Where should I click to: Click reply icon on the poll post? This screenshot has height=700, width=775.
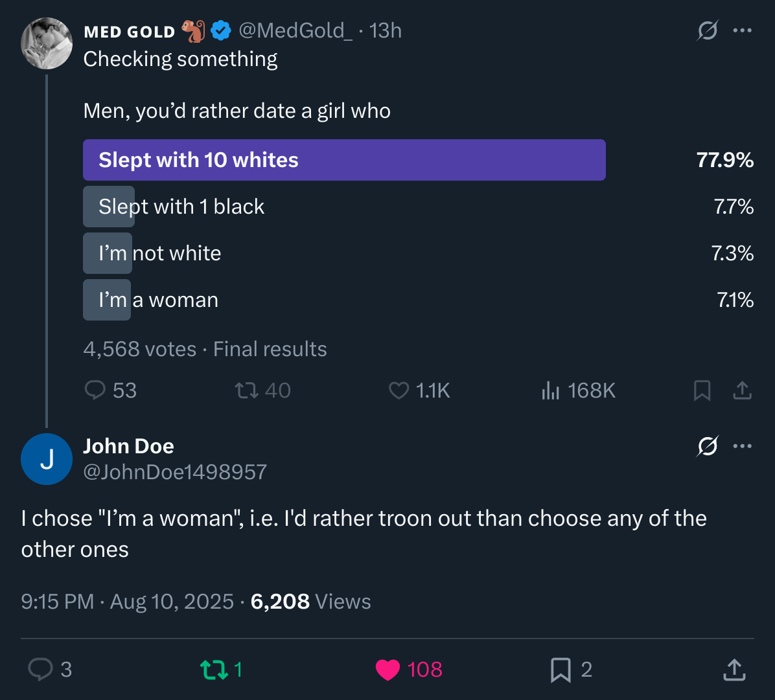95,390
